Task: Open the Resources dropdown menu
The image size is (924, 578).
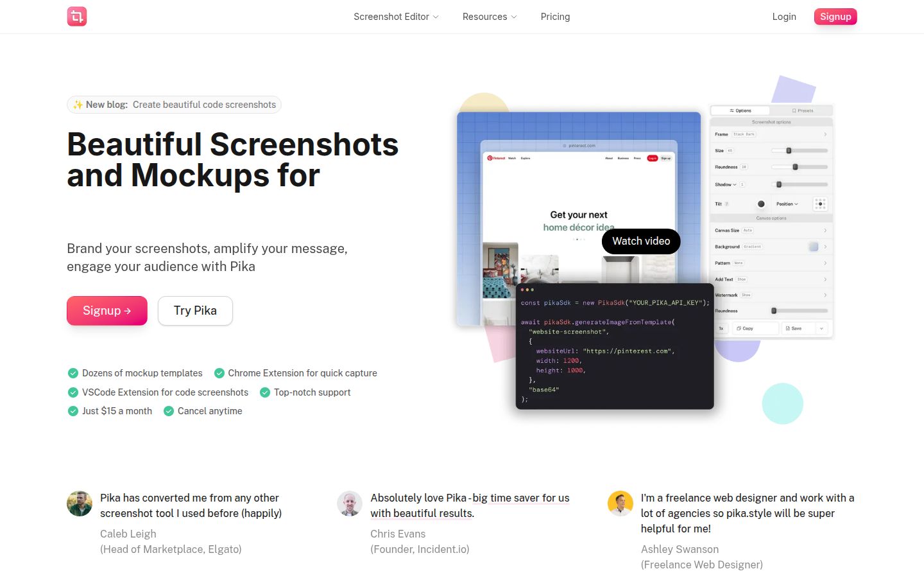Action: [x=489, y=17]
